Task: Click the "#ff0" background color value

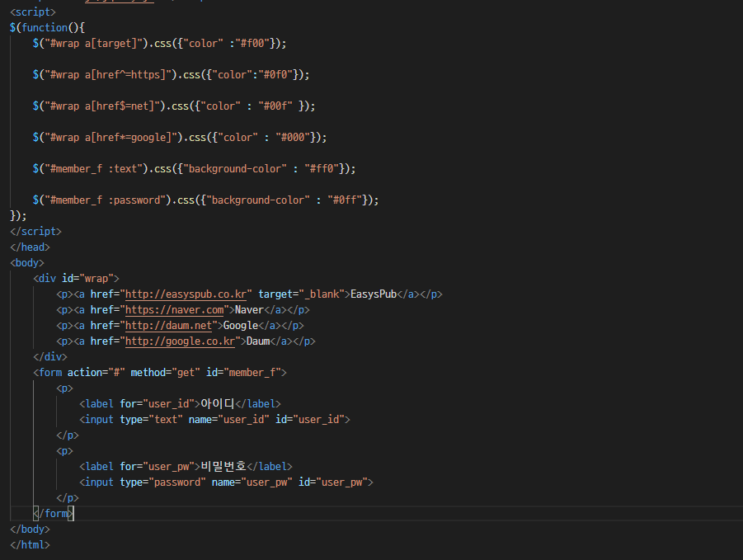Action: coord(322,169)
